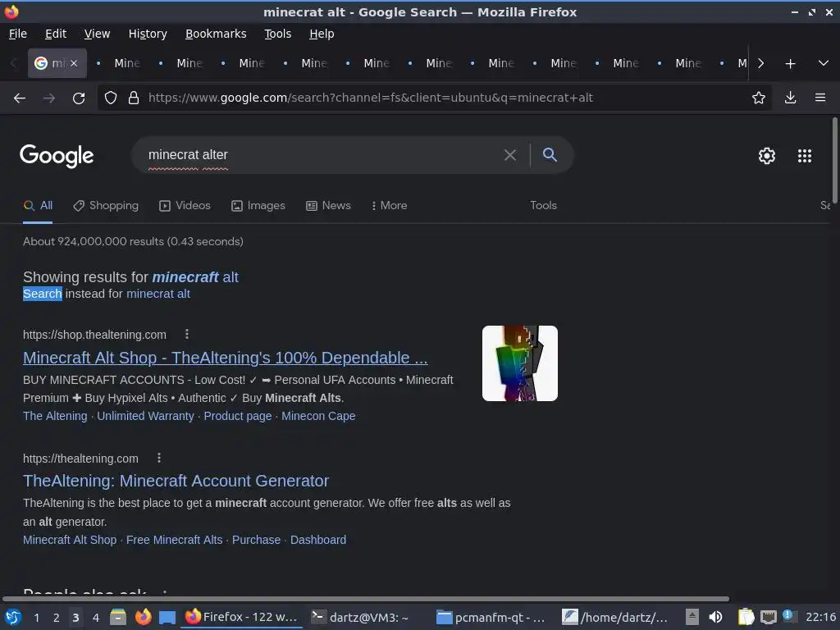Open 'TheAltening: Minecraft Account Generator' result
This screenshot has height=630, width=840.
pos(176,481)
